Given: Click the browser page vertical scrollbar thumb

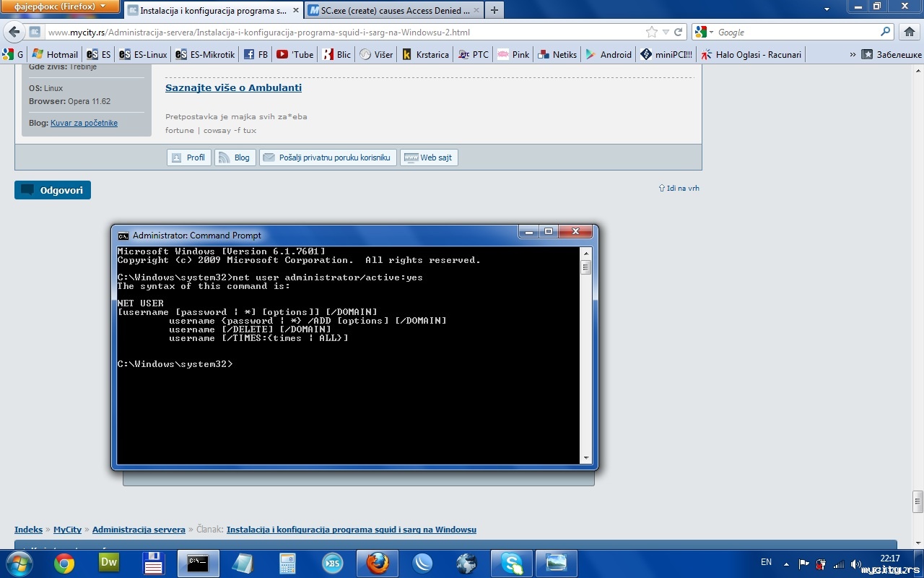Looking at the screenshot, I should [x=918, y=501].
